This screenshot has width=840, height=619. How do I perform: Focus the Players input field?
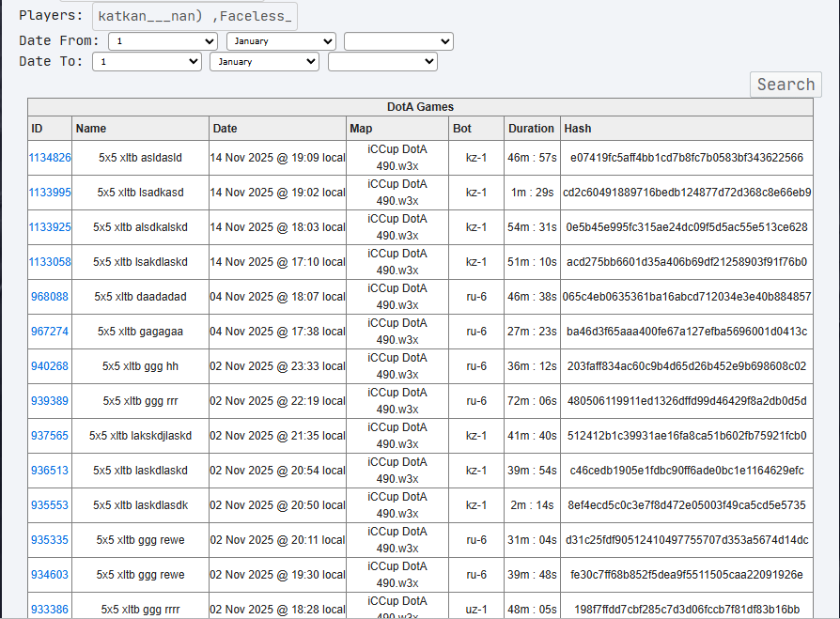(195, 16)
